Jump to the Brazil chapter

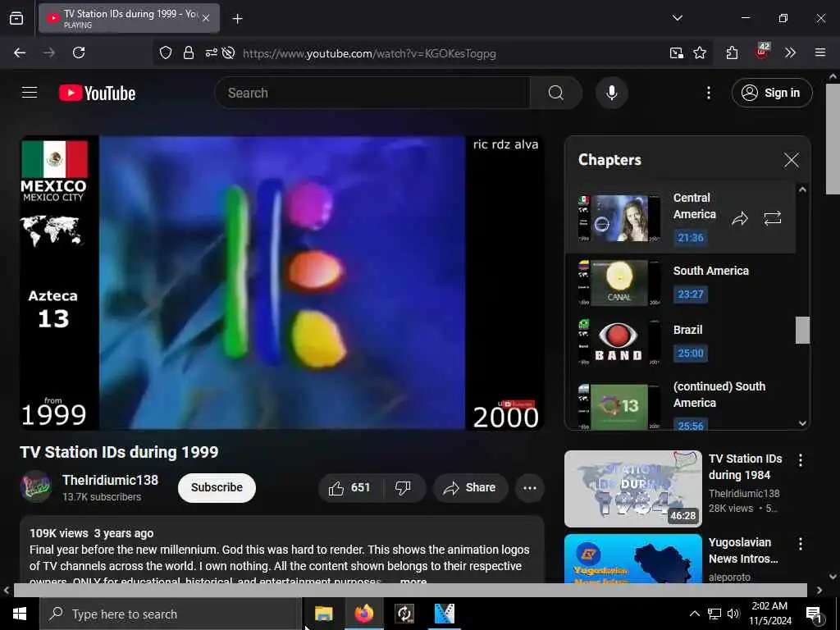click(680, 342)
